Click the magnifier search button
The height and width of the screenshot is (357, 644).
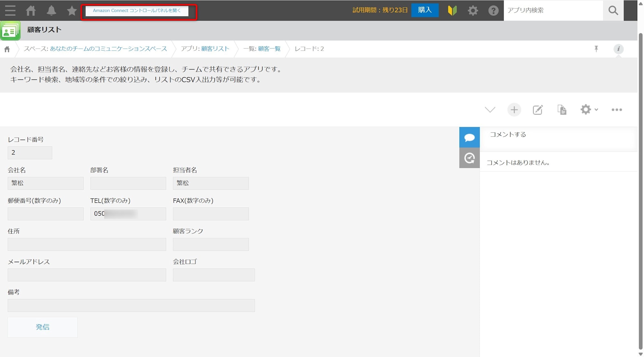(613, 10)
